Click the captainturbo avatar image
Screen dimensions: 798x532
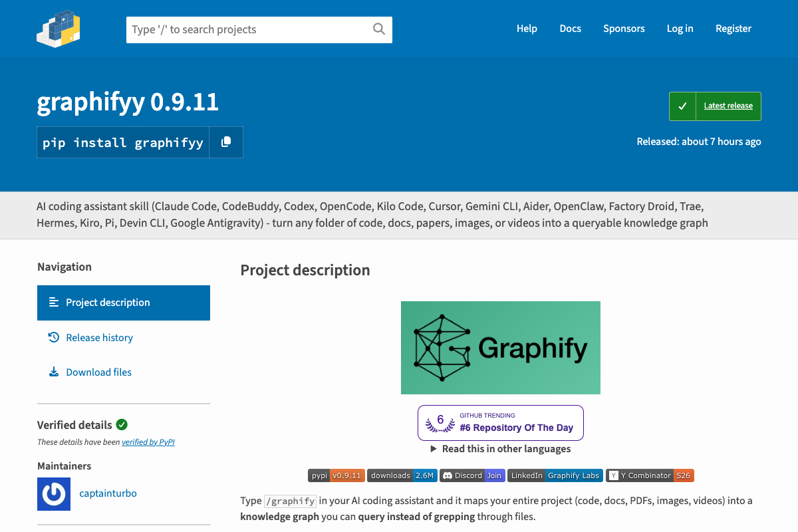tap(54, 494)
